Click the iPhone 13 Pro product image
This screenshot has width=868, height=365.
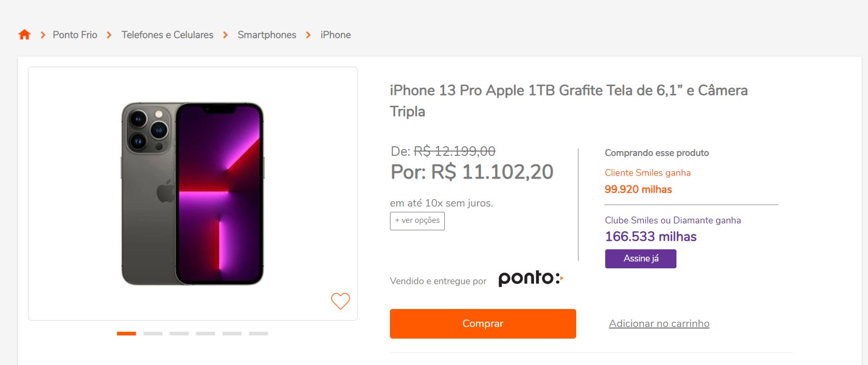click(x=193, y=193)
